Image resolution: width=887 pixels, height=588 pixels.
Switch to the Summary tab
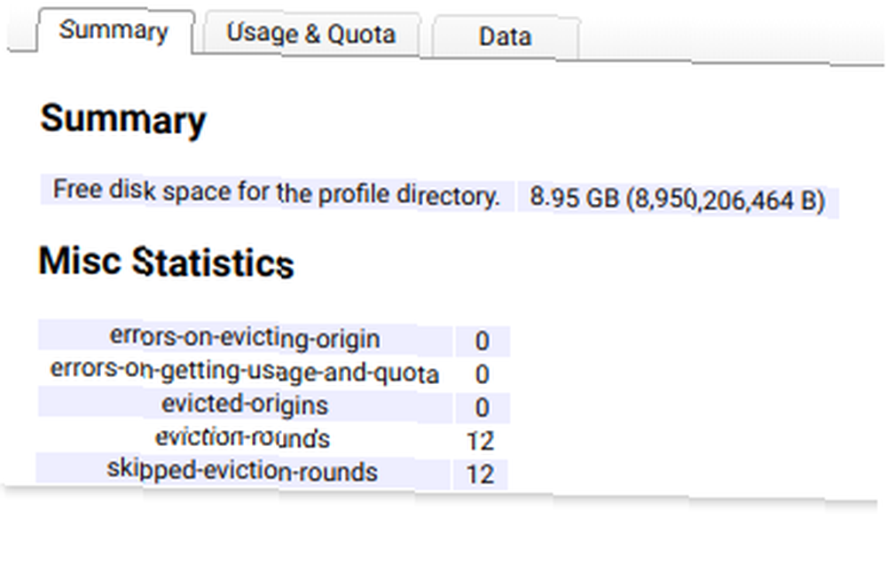115,31
